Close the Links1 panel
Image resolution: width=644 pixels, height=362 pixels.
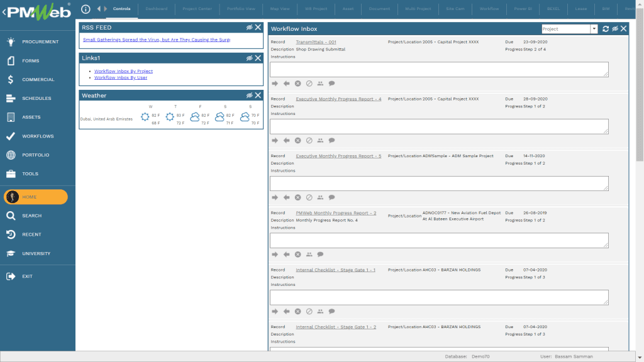coord(258,58)
